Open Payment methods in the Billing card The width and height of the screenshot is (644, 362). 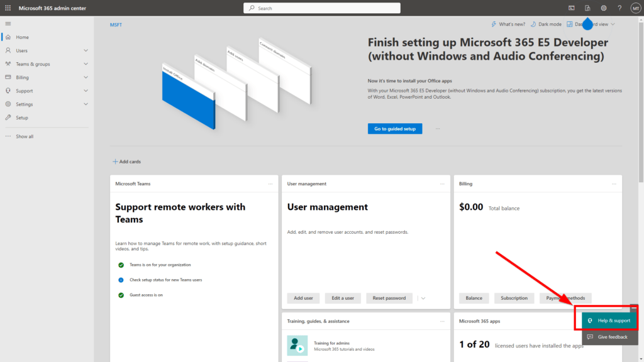click(564, 298)
